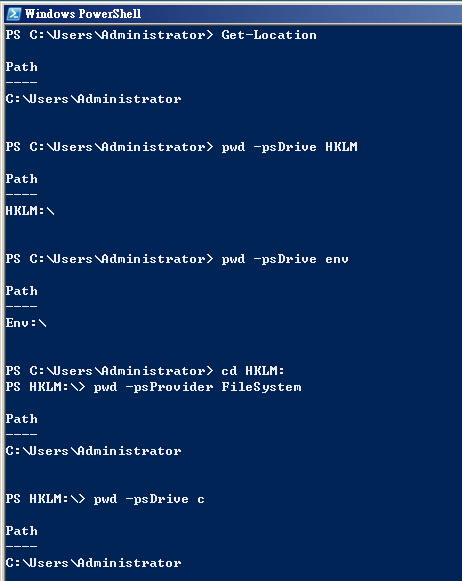Viewport: 462px width, 581px height.
Task: Click the first C:\Users\Administrator output line
Action: pos(93,99)
